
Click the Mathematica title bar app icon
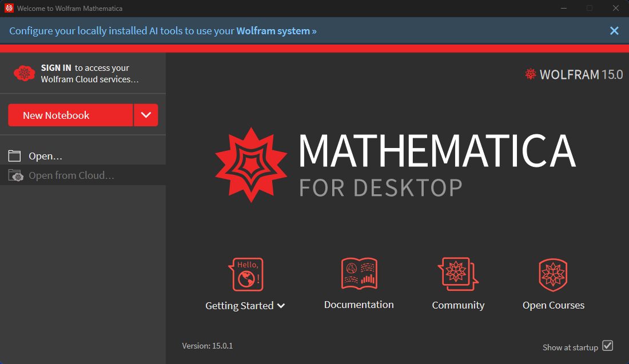(x=9, y=8)
